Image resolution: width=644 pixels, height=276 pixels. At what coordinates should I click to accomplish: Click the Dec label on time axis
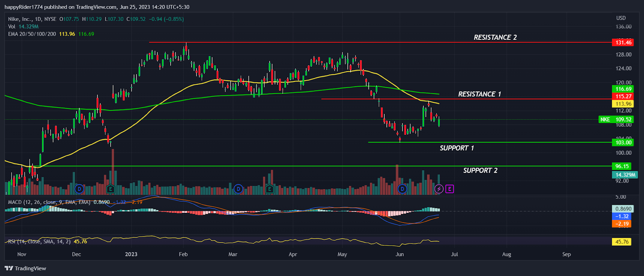coord(76,254)
